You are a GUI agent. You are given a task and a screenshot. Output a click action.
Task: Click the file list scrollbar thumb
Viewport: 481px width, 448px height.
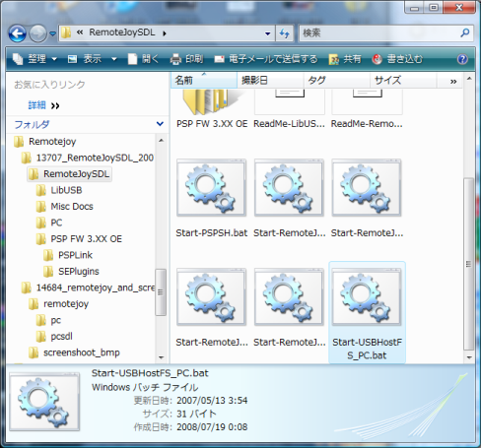click(469, 264)
